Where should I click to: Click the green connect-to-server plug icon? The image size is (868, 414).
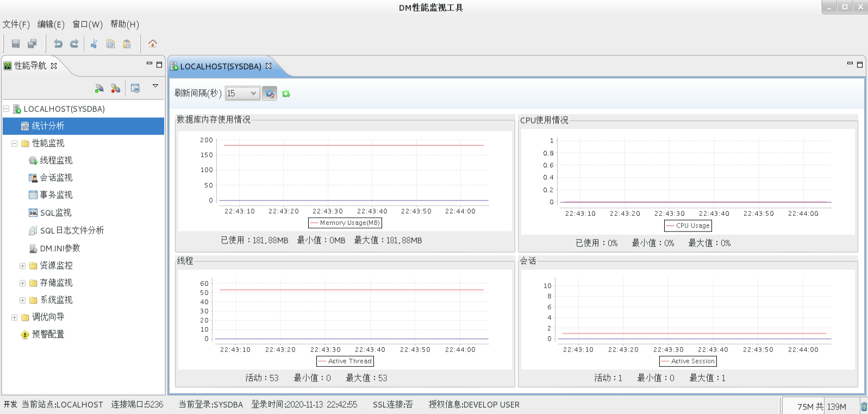tap(99, 88)
